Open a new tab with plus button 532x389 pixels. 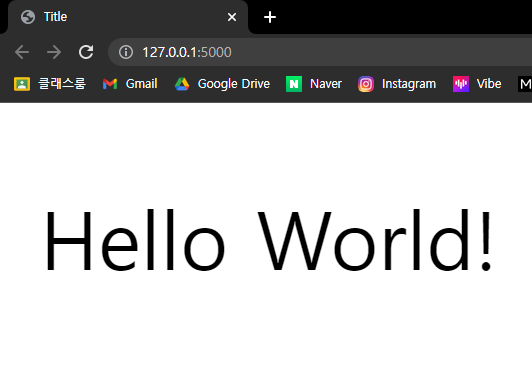pos(270,17)
